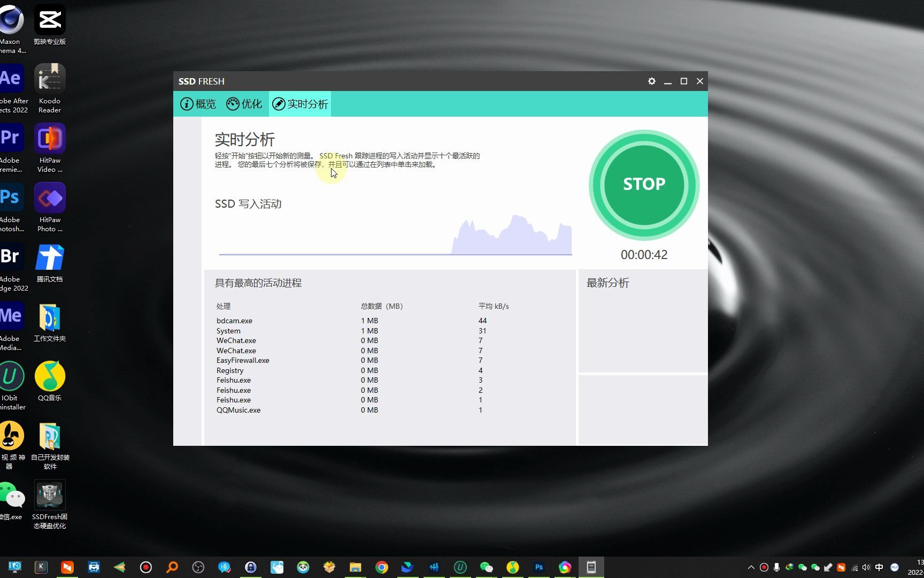The height and width of the screenshot is (578, 924).
Task: Open 视频神器 desktop icon
Action: click(x=12, y=445)
